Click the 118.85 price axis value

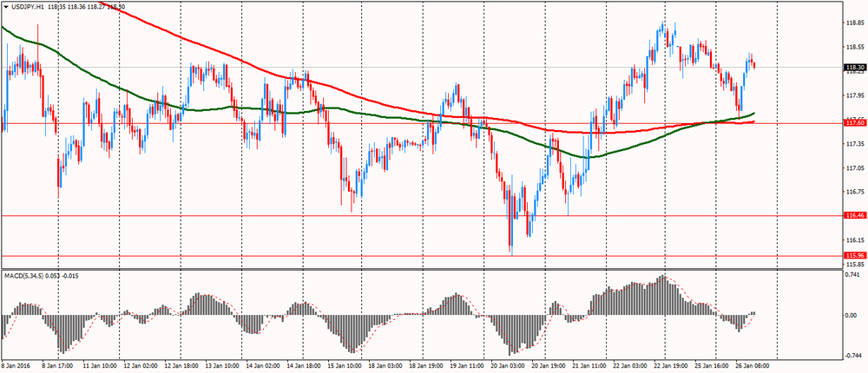click(x=854, y=24)
